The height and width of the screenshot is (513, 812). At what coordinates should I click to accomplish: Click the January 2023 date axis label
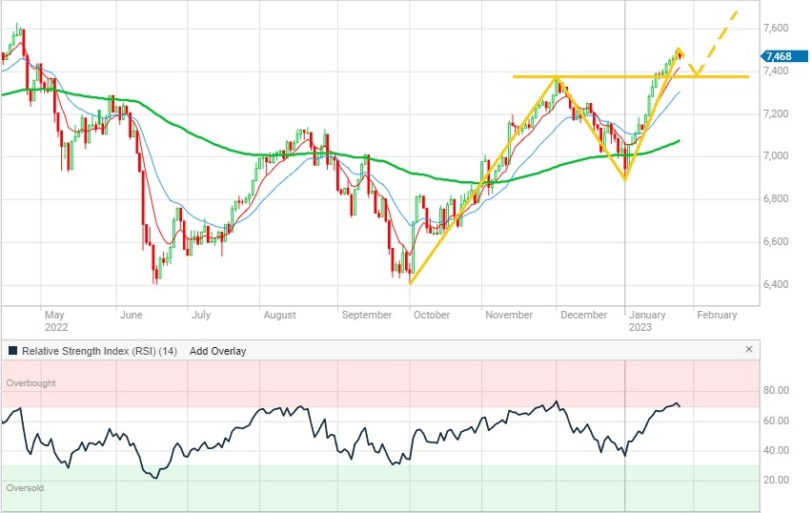648,320
